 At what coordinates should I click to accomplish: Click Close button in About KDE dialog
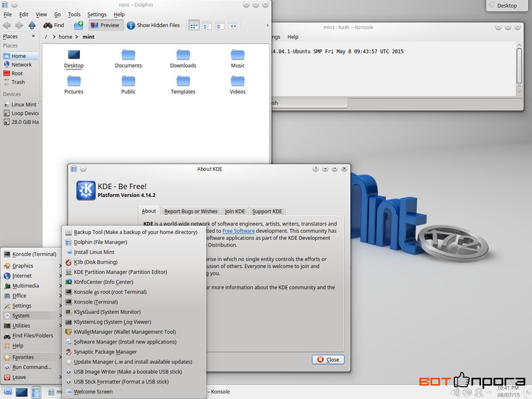(x=328, y=360)
